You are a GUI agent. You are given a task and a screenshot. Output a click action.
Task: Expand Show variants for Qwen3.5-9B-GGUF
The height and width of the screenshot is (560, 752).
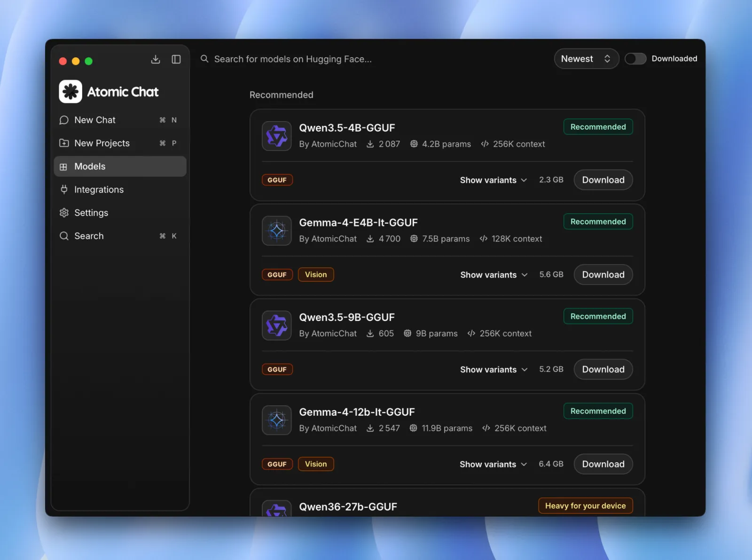(x=493, y=369)
